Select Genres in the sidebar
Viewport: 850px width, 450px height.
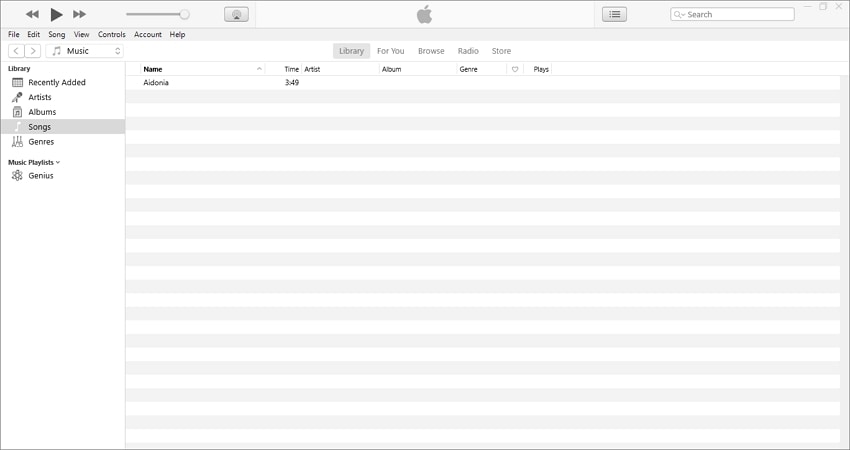(x=63, y=142)
